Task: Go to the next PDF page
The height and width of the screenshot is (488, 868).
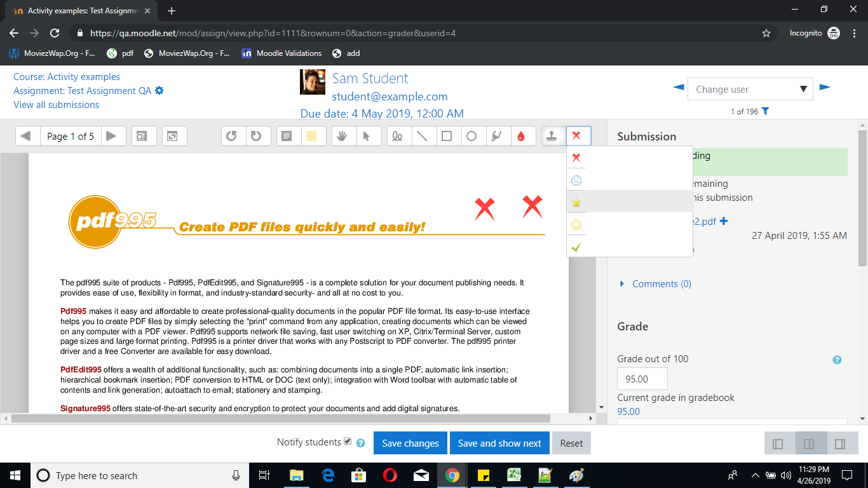Action: (112, 136)
